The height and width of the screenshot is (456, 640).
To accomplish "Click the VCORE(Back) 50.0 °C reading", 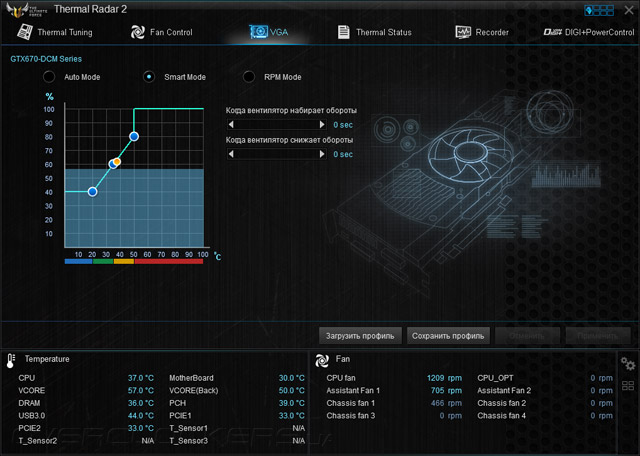I will [x=291, y=391].
